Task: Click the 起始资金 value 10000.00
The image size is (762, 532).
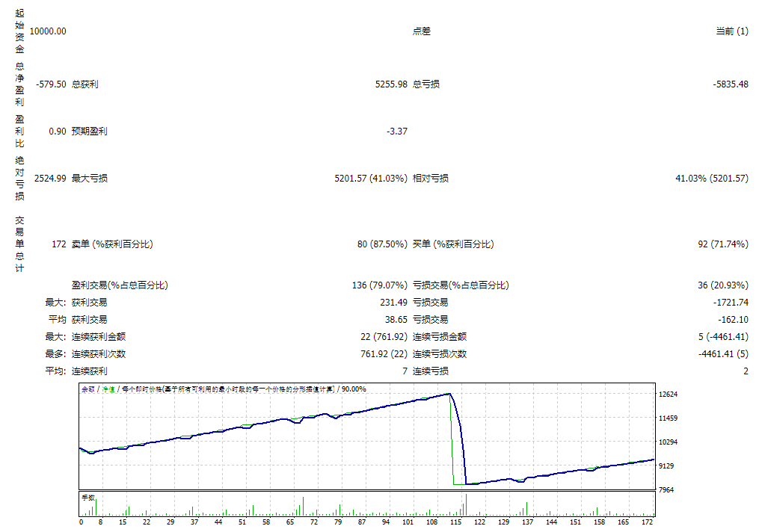Action: tap(46, 31)
